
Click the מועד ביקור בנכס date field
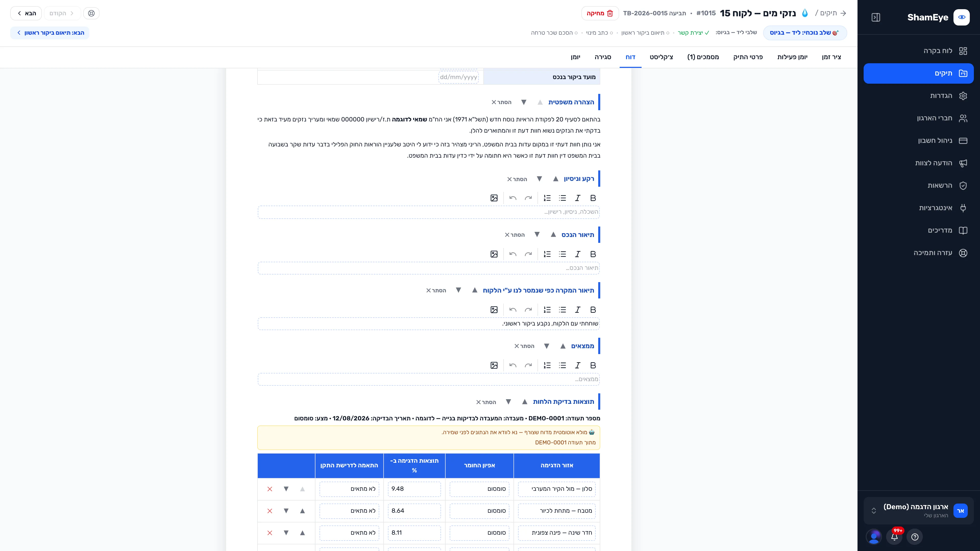tap(458, 77)
